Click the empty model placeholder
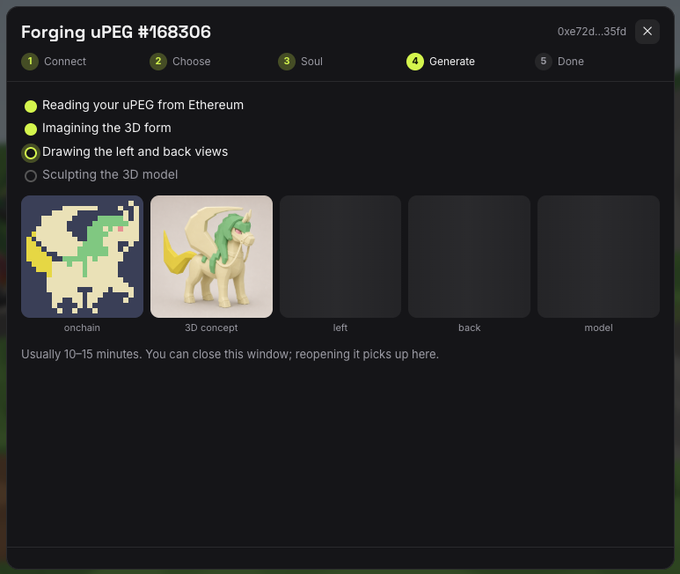Screen dimensions: 680x574 598,256
